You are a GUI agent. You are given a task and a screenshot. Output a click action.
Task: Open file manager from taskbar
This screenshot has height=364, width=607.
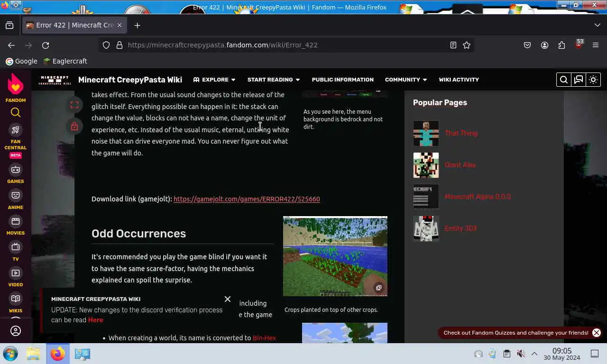(x=33, y=354)
